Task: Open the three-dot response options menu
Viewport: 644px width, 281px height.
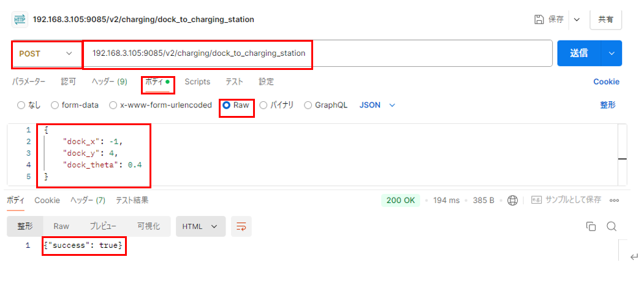Action: (614, 200)
